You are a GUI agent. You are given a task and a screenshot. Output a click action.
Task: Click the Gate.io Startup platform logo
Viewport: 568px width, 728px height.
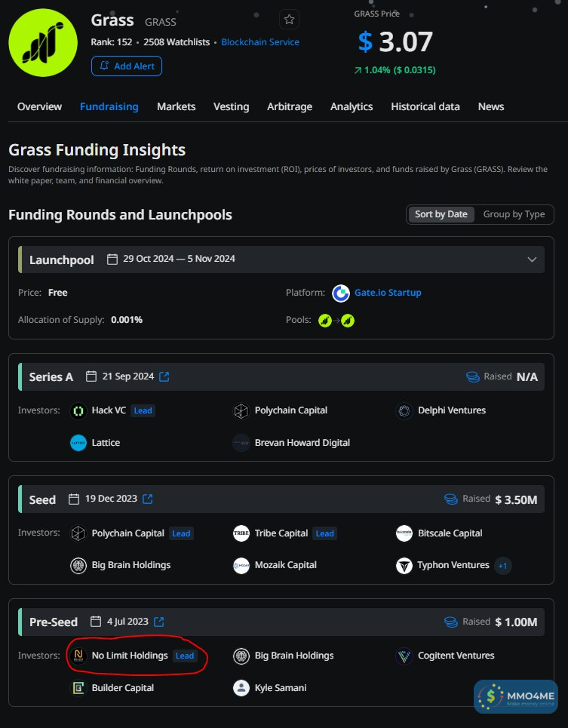click(341, 293)
